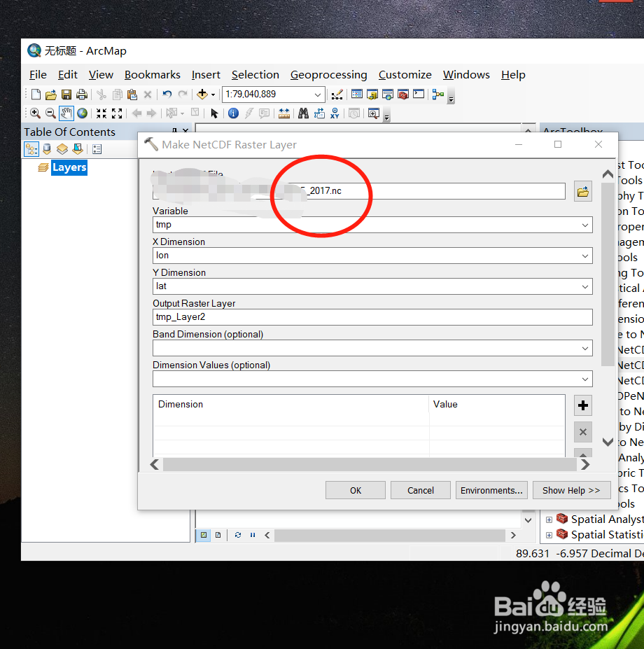644x649 pixels.
Task: Click the New Map File icon
Action: coord(36,95)
